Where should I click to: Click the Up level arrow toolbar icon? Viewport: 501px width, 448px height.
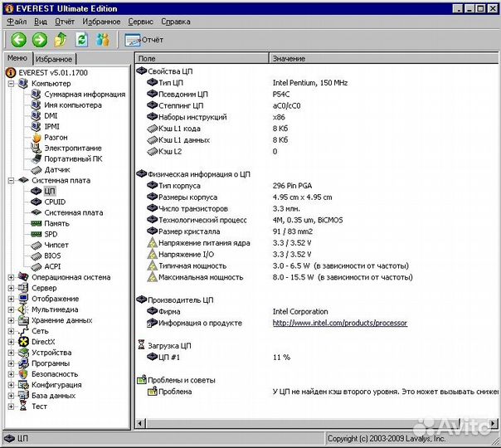[x=61, y=40]
